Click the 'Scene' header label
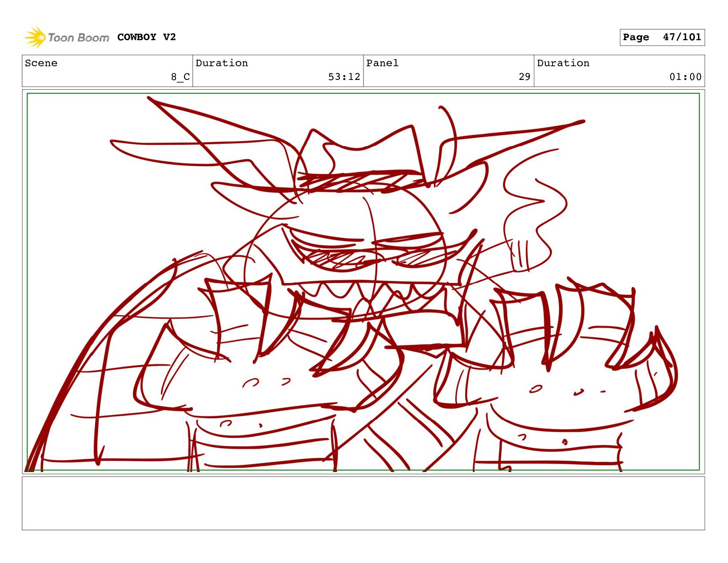This screenshot has width=728, height=563. (x=41, y=63)
